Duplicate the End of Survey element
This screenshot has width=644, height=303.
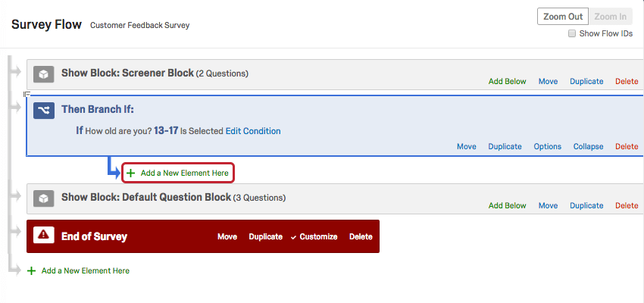(x=265, y=237)
